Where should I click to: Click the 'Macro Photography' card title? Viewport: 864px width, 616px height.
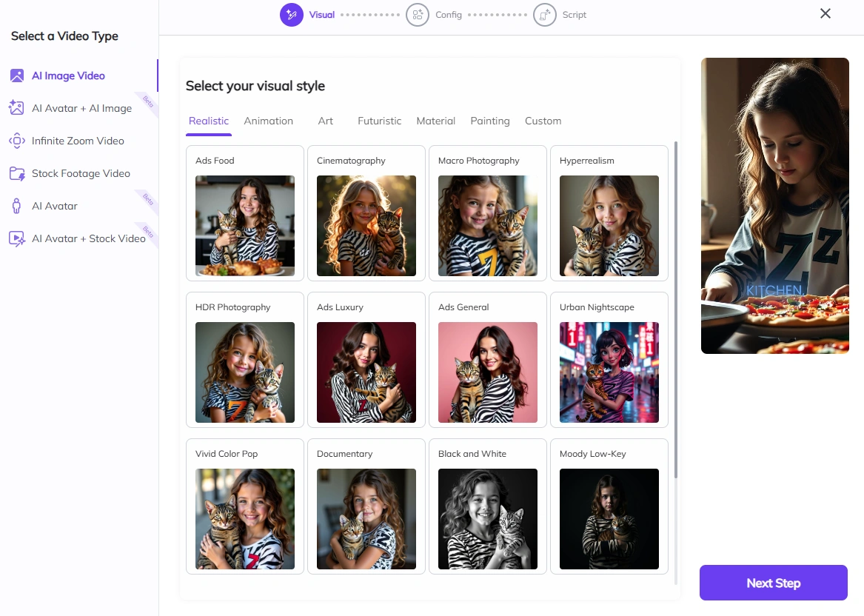[479, 161]
